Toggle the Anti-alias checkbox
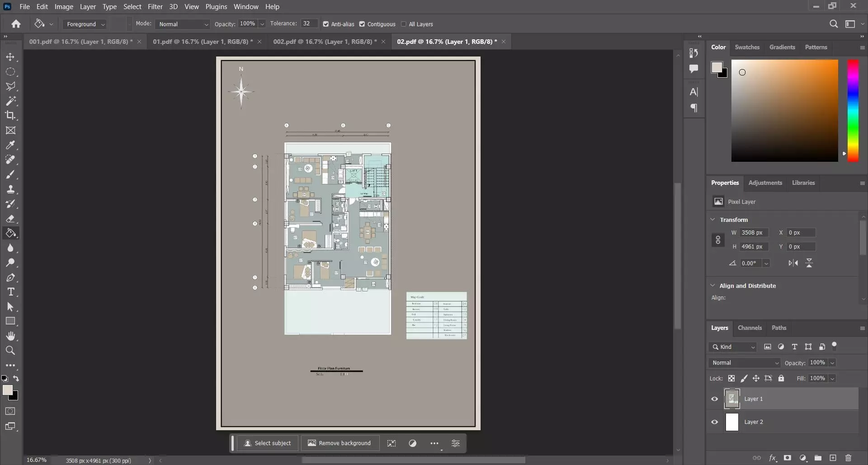The width and height of the screenshot is (868, 465). (326, 24)
